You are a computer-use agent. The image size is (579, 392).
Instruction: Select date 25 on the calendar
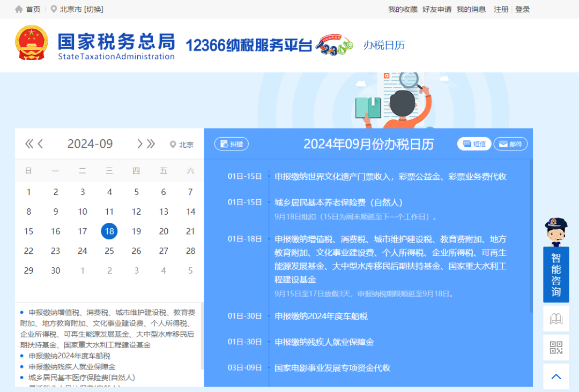109,251
